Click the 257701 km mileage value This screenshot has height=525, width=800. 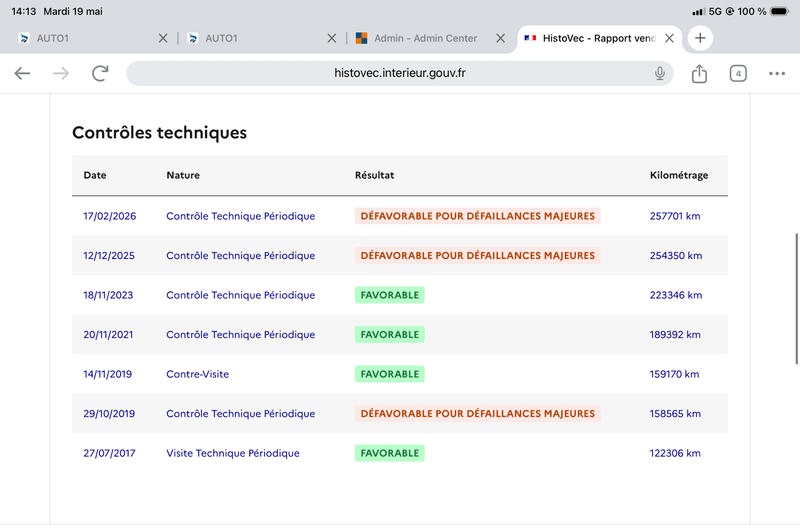tap(674, 216)
